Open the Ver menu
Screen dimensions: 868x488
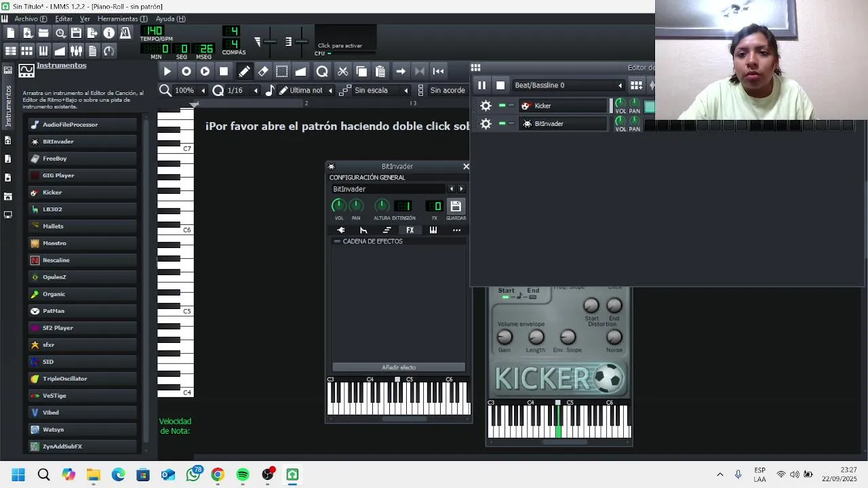(x=85, y=18)
